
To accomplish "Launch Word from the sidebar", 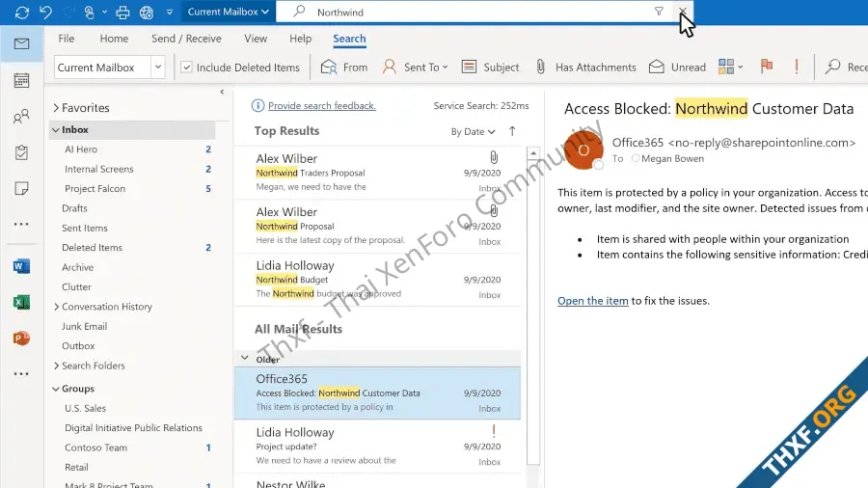I will (x=21, y=266).
